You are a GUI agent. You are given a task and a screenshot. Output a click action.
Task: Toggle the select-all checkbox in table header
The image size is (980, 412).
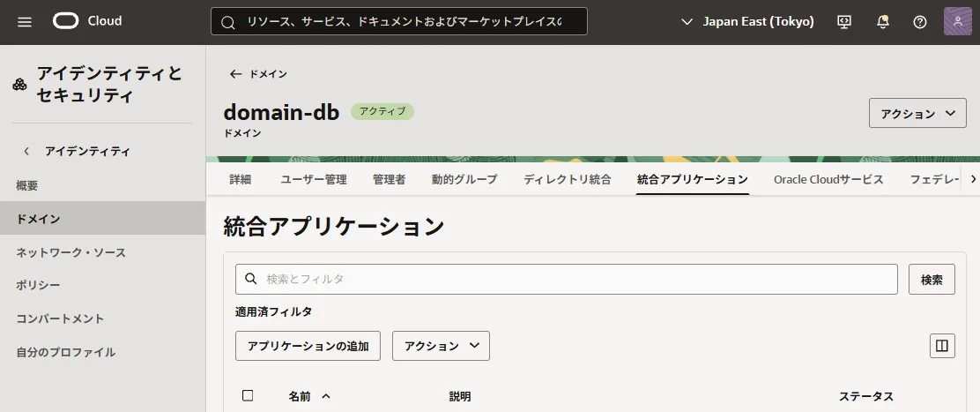click(248, 395)
